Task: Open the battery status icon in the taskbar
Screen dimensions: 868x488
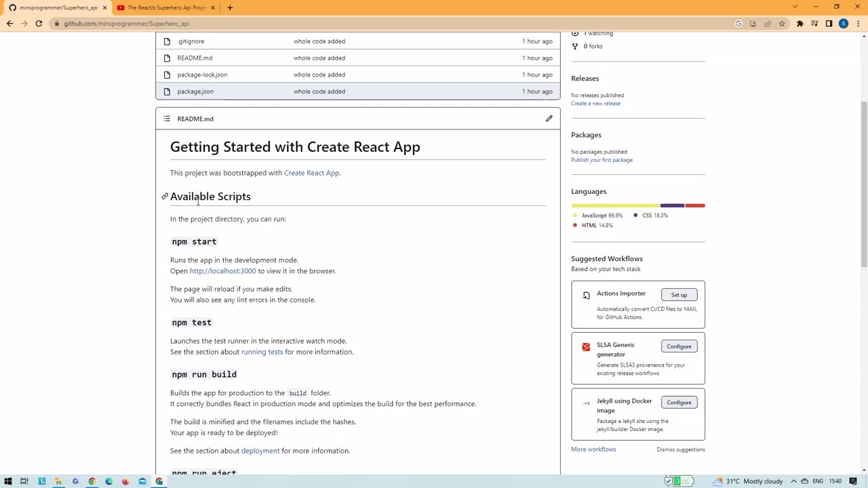Action: (684, 481)
